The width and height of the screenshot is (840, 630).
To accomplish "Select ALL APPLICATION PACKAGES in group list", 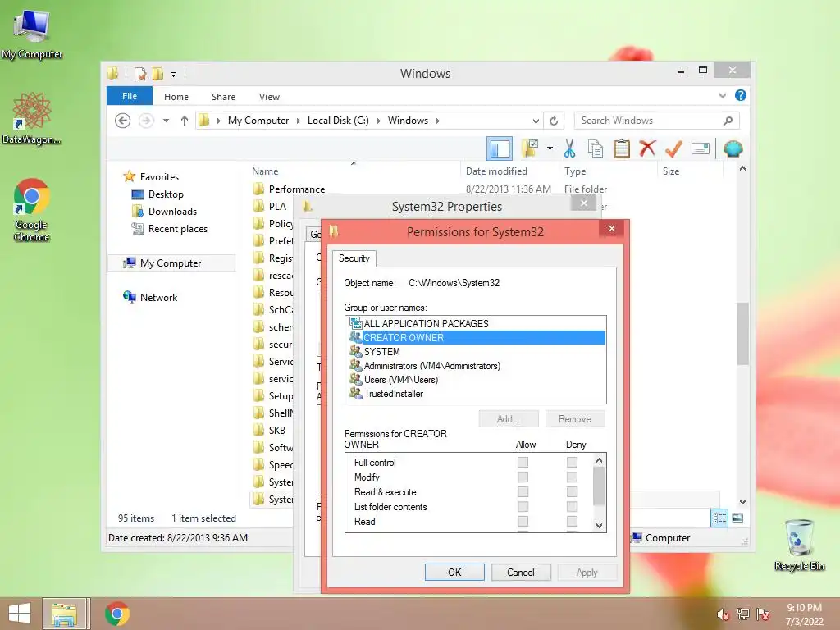I will [x=475, y=323].
